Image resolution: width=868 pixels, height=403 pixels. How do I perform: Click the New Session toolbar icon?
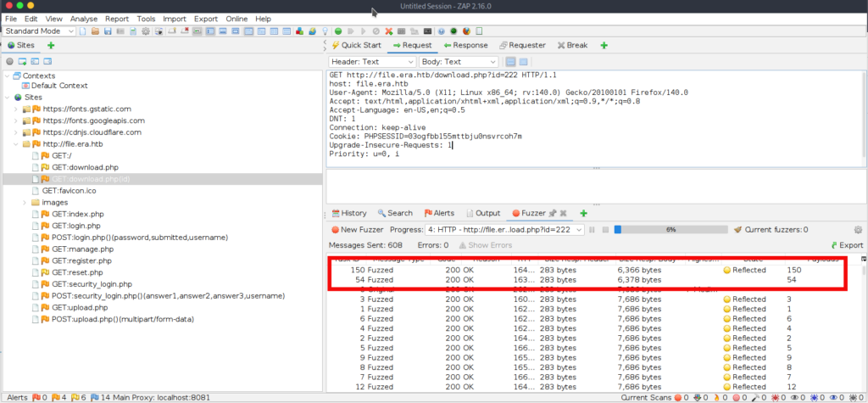tap(84, 31)
